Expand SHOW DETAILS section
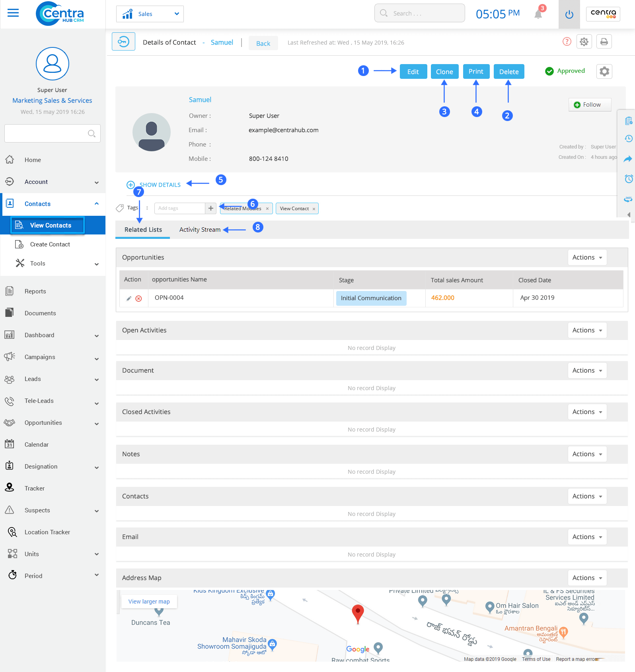Image resolution: width=635 pixels, height=672 pixels. coord(154,185)
